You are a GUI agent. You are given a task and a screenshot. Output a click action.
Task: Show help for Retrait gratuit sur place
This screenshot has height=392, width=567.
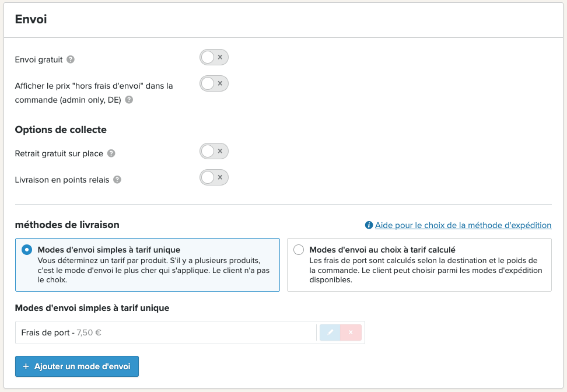(x=111, y=153)
